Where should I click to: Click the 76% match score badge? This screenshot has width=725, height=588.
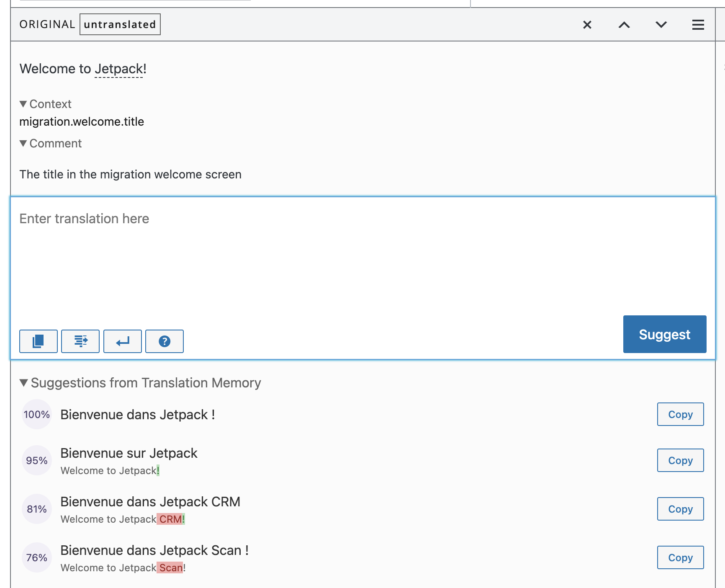(37, 557)
